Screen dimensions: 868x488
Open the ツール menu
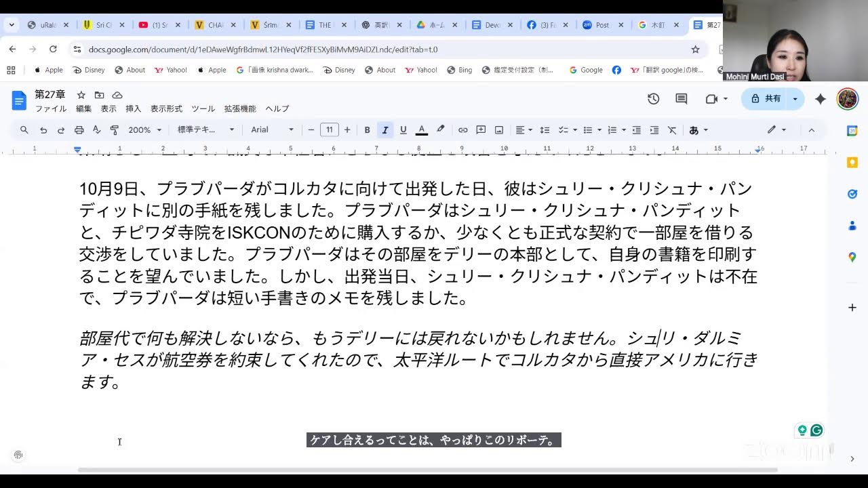coord(203,108)
